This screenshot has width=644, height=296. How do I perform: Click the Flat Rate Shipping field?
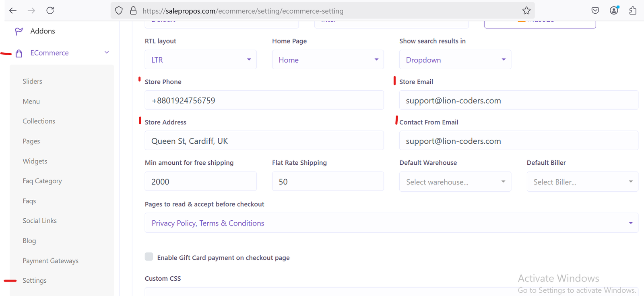328,182
